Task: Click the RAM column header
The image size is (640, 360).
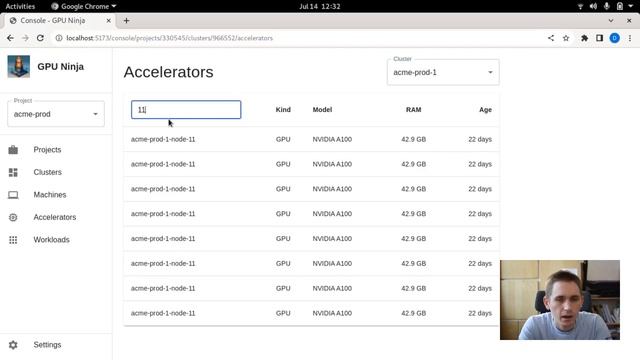Action: tap(413, 110)
